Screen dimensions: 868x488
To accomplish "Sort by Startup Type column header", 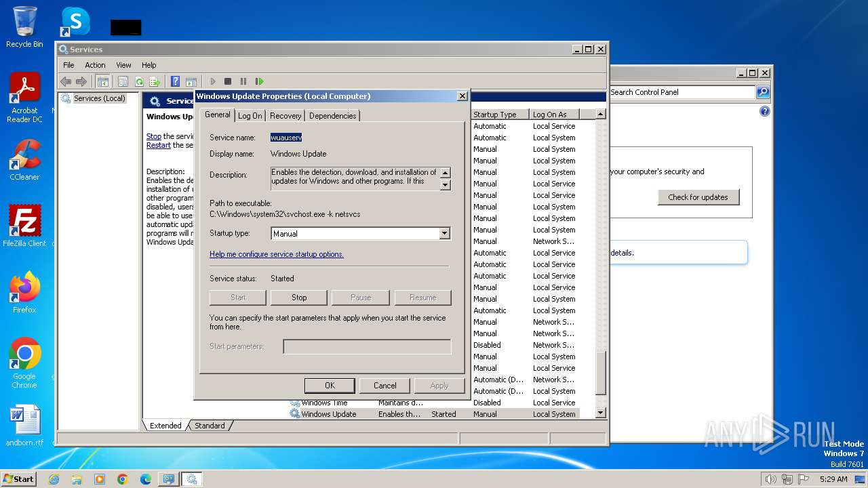I will 500,115.
